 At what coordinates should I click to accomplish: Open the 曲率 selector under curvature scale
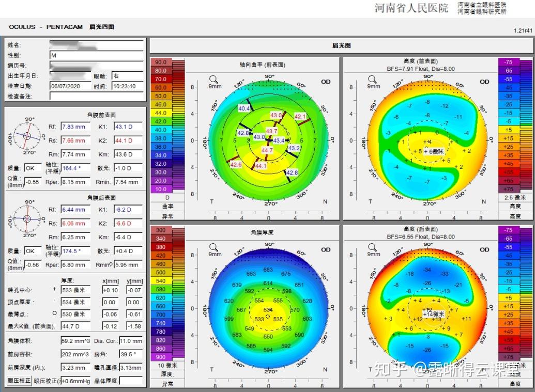167,206
